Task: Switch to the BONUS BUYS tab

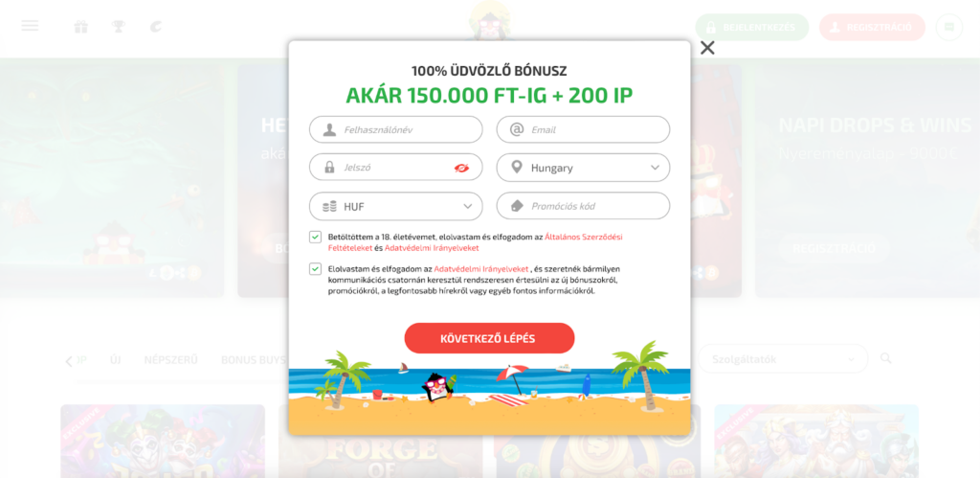Action: click(x=253, y=360)
